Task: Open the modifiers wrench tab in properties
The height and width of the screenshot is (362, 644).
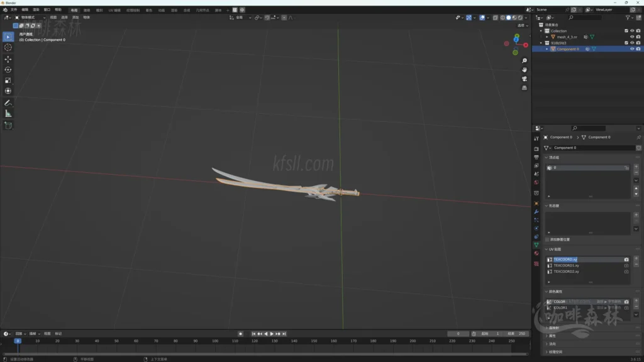Action: coord(536,212)
